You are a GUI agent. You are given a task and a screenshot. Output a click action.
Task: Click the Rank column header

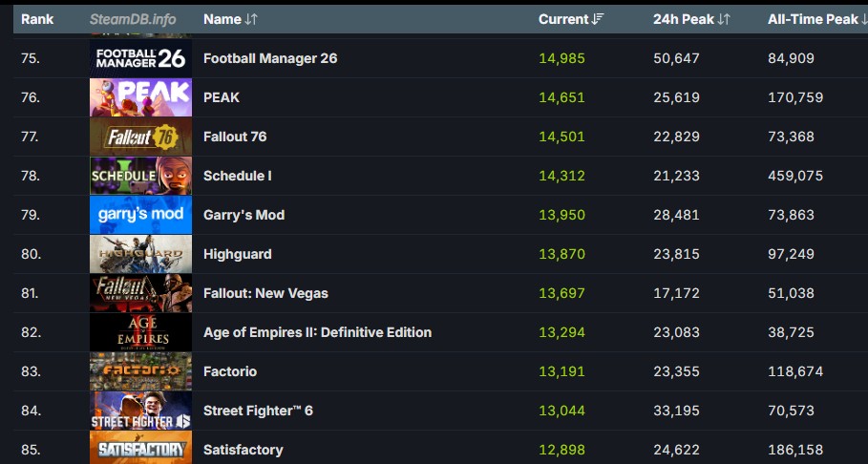[x=37, y=19]
